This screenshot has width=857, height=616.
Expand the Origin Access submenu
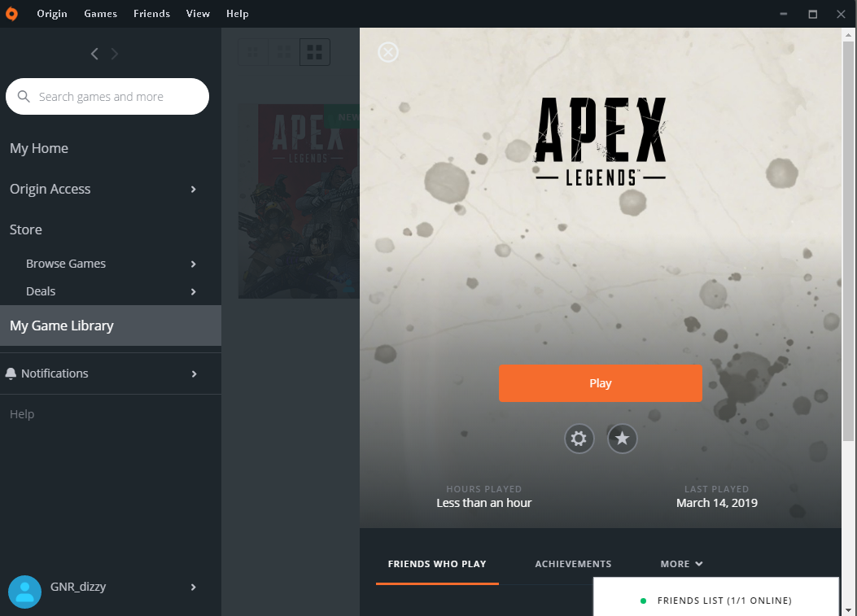193,189
